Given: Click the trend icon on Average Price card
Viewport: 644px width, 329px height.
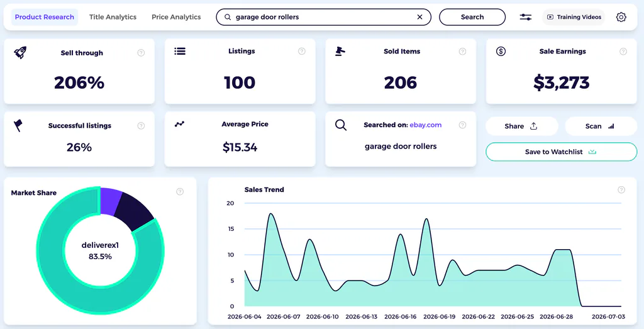Looking at the screenshot, I should coord(179,124).
